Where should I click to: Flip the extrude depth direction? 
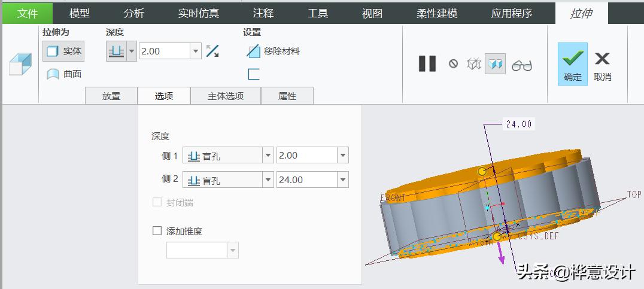click(212, 51)
